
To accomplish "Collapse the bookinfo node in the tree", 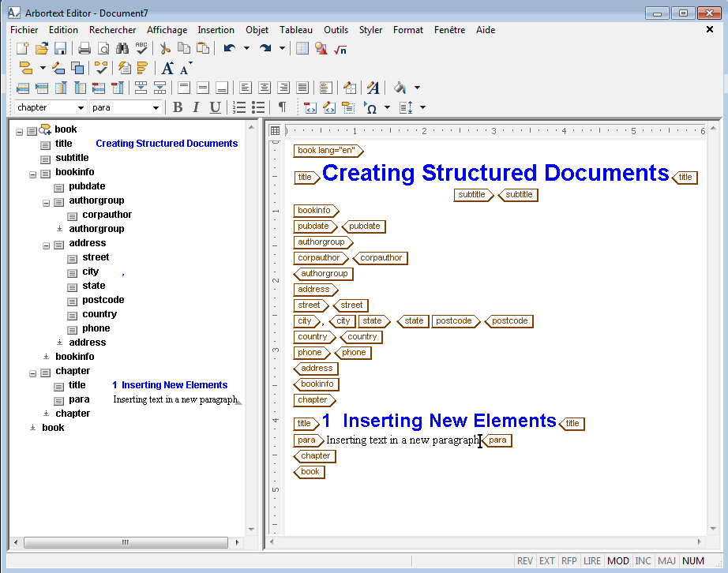I will pos(33,175).
